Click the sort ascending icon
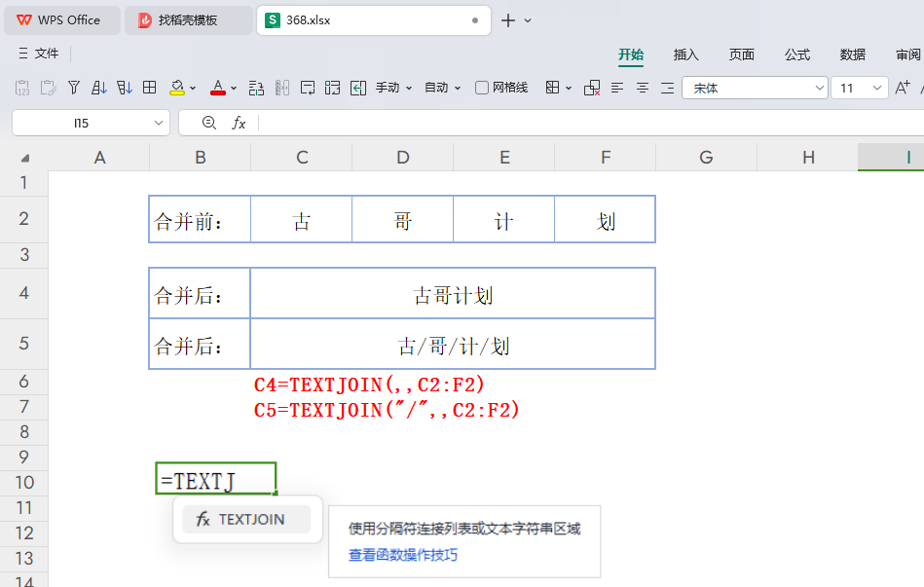The height and width of the screenshot is (587, 924). 99,88
